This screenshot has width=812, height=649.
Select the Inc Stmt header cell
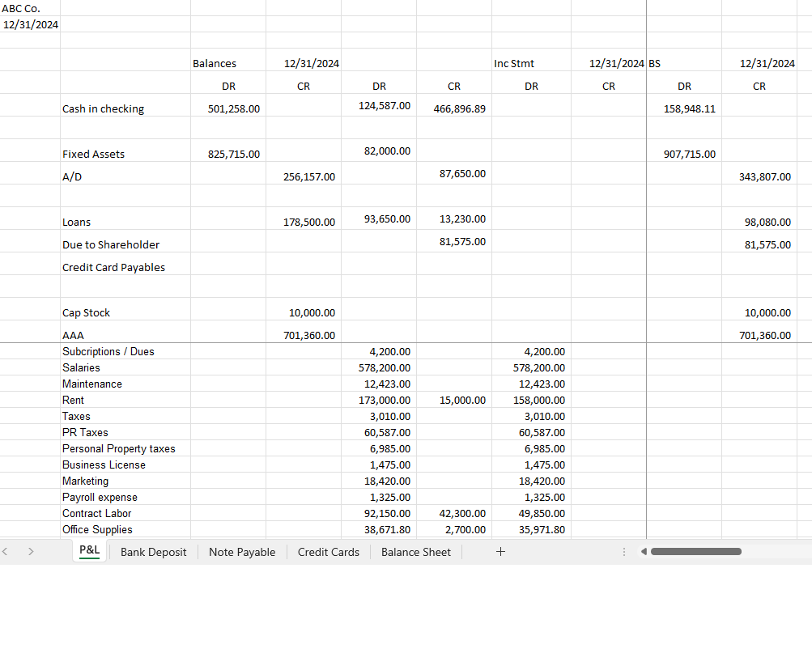[x=514, y=63]
